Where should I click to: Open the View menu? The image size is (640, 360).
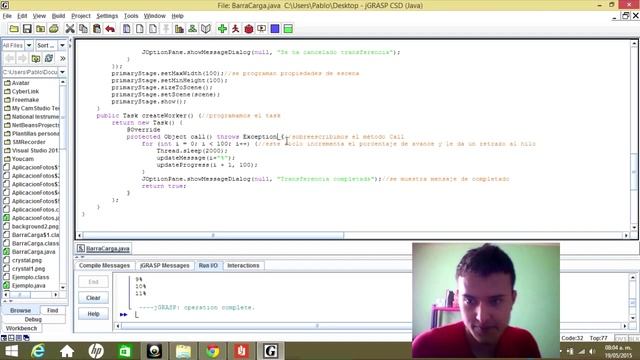point(39,16)
